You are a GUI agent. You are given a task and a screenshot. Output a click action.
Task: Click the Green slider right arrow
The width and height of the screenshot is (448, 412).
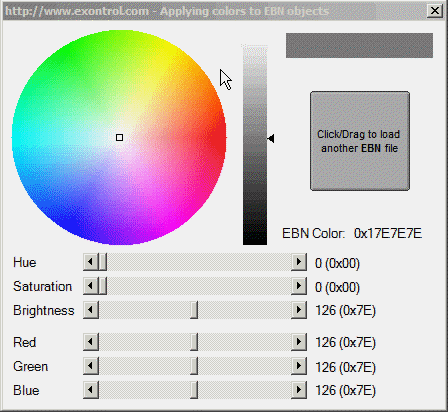[x=299, y=366]
